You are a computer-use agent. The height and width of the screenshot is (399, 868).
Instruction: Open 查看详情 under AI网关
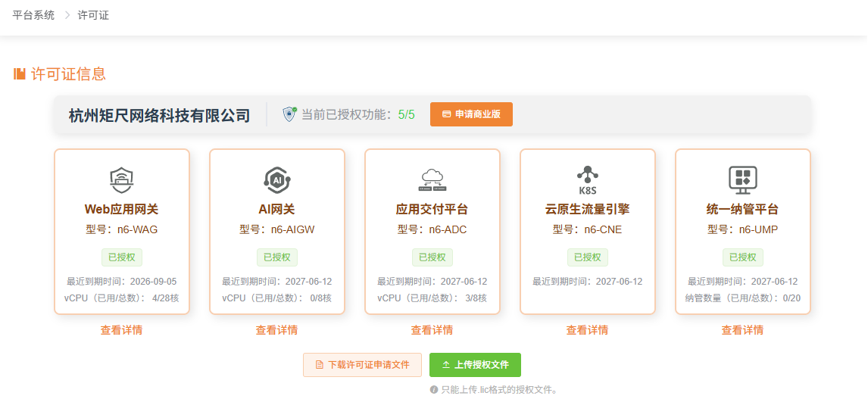tap(276, 330)
